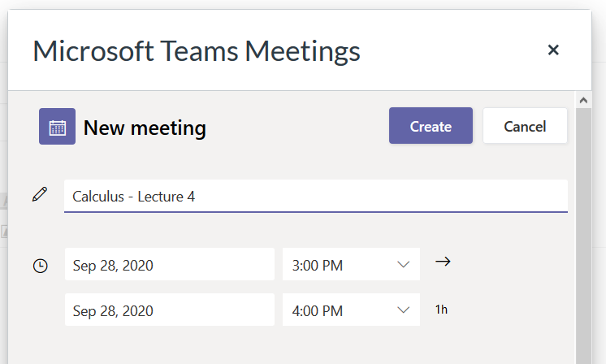
Task: Click the 1h duration label
Action: pos(441,310)
